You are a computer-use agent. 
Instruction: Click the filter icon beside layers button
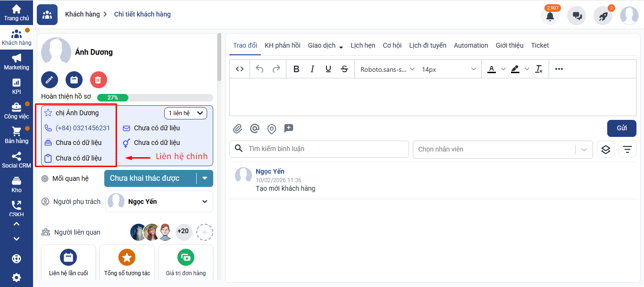(627, 149)
